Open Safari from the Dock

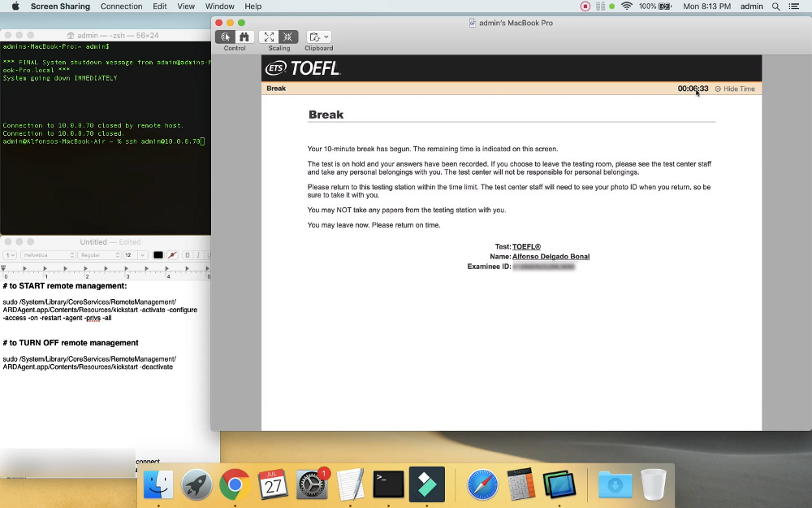[x=482, y=485]
